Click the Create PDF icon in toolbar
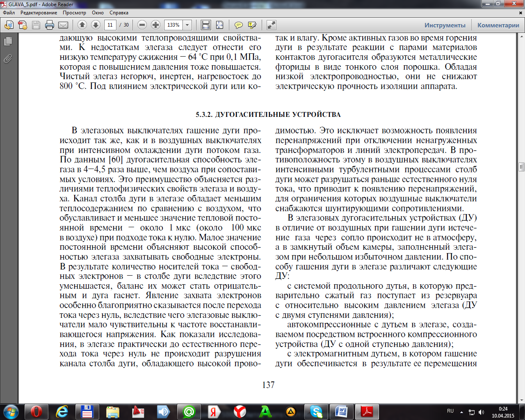This screenshot has width=525, height=420. coord(22,25)
